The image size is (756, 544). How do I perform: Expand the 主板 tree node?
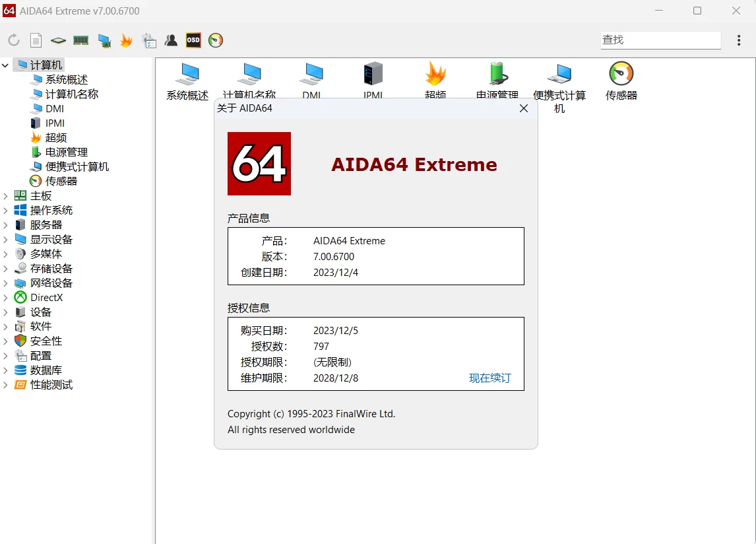tap(6, 196)
